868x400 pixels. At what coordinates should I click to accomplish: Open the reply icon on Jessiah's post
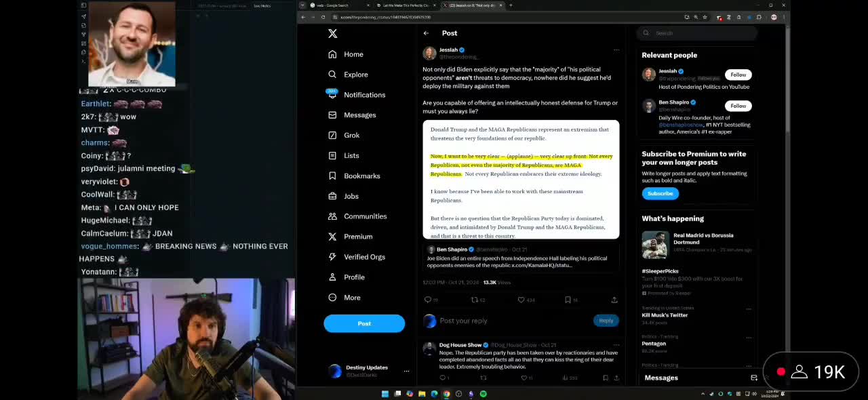click(x=428, y=300)
